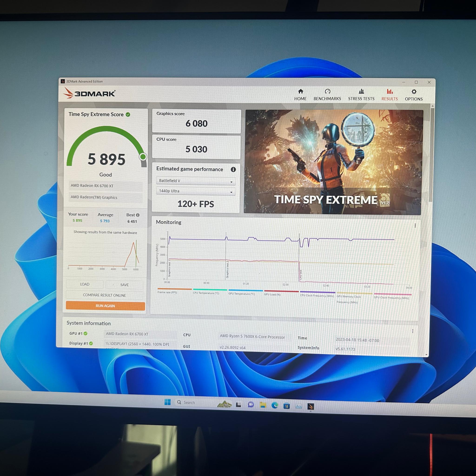Click the Graphics score value 6 080
This screenshot has height=476, width=476.
(x=196, y=123)
